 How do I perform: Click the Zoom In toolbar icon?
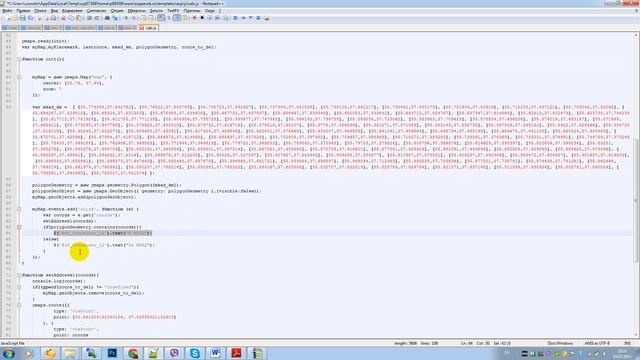[126, 18]
